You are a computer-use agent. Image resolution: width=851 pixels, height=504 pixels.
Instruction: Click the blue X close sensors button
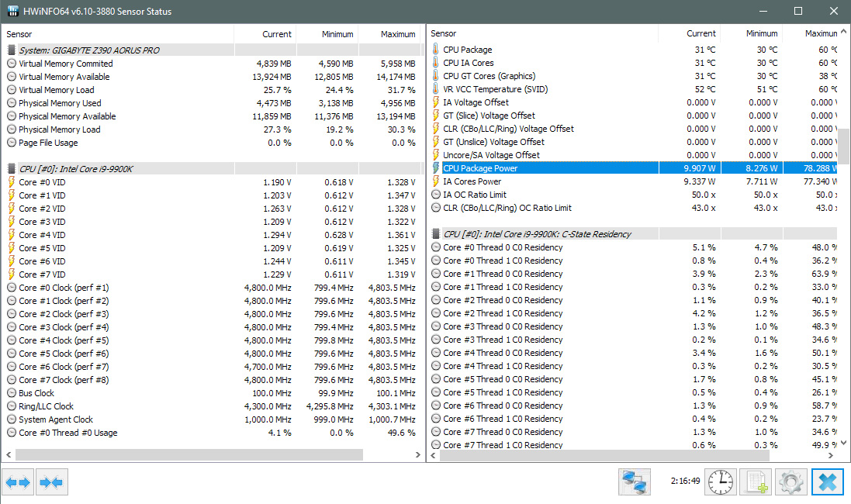click(828, 482)
